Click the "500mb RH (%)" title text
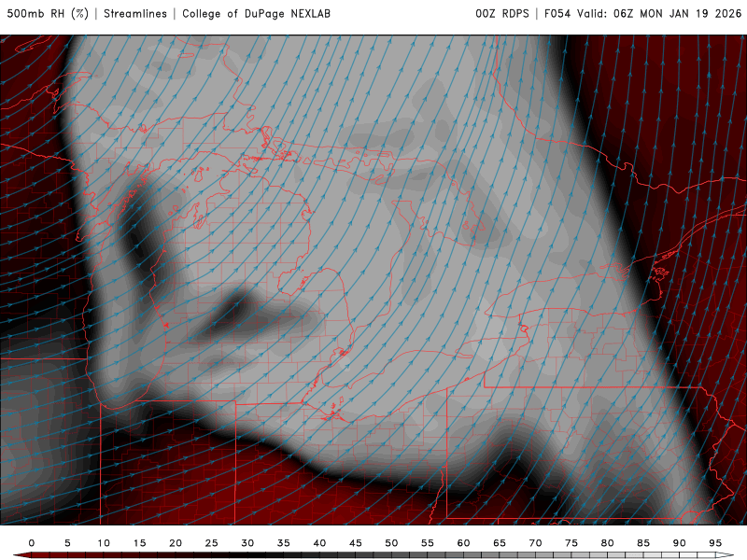747x560 pixels. click(48, 13)
